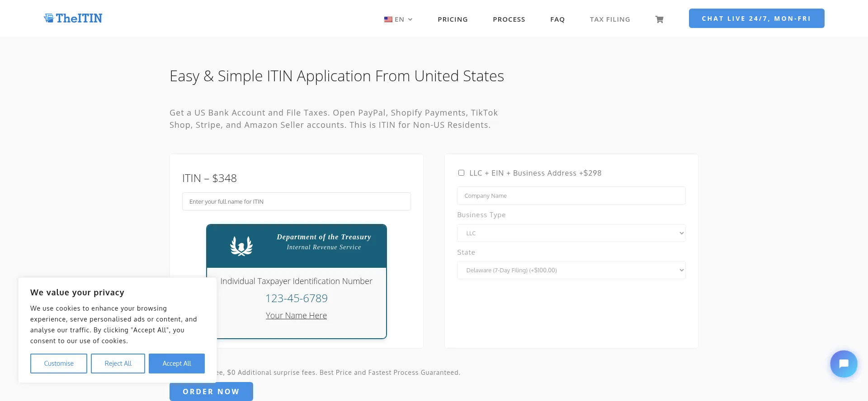Customise cookie preferences
Viewport: 868px width, 401px height.
pyautogui.click(x=59, y=364)
